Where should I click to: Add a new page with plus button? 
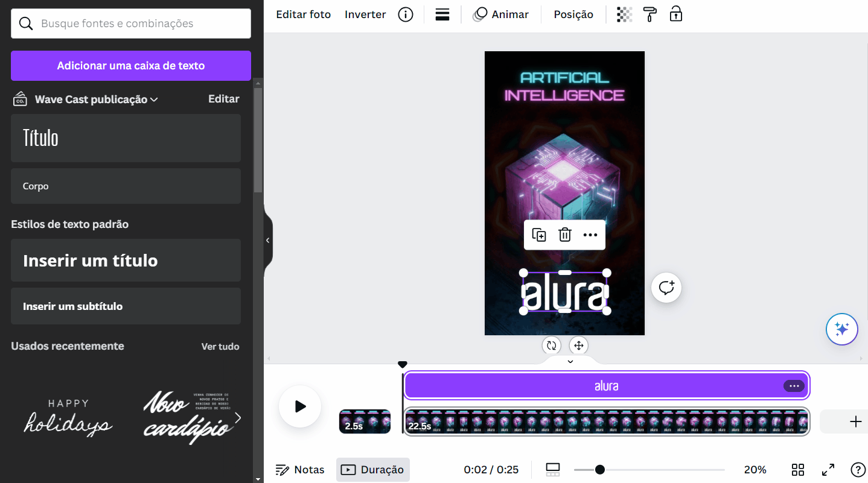(x=855, y=421)
